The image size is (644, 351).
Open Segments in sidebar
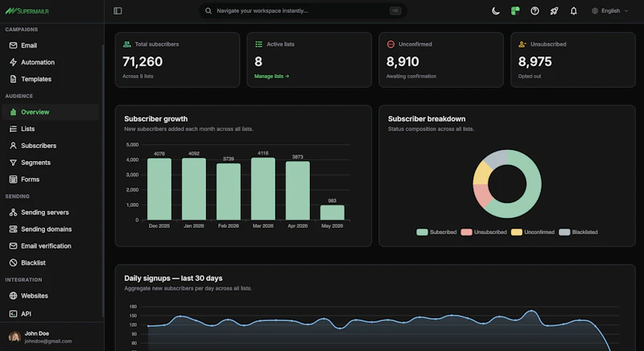click(x=50, y=162)
